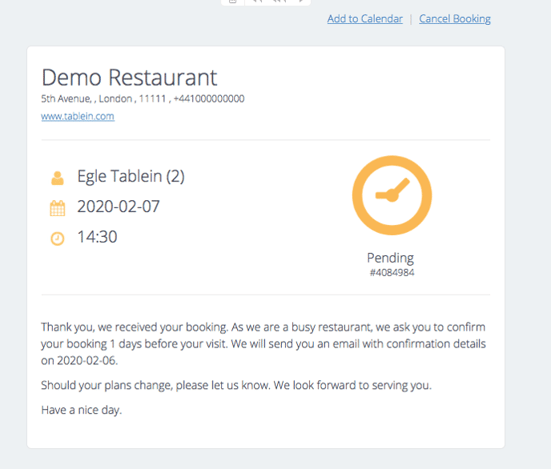This screenshot has height=469, width=551.
Task: Click the forward arrow in top toolbar
Action: (x=301, y=1)
